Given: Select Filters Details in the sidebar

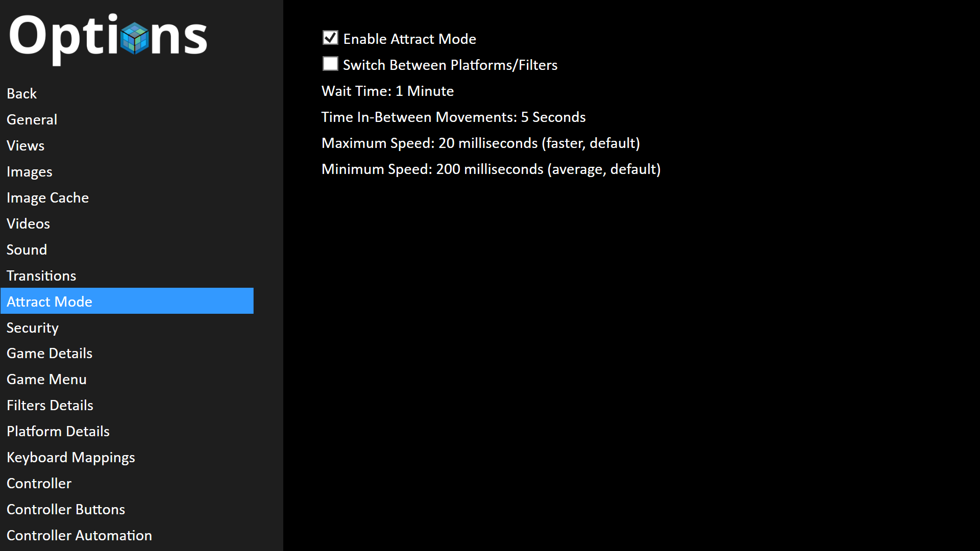Looking at the screenshot, I should 50,405.
